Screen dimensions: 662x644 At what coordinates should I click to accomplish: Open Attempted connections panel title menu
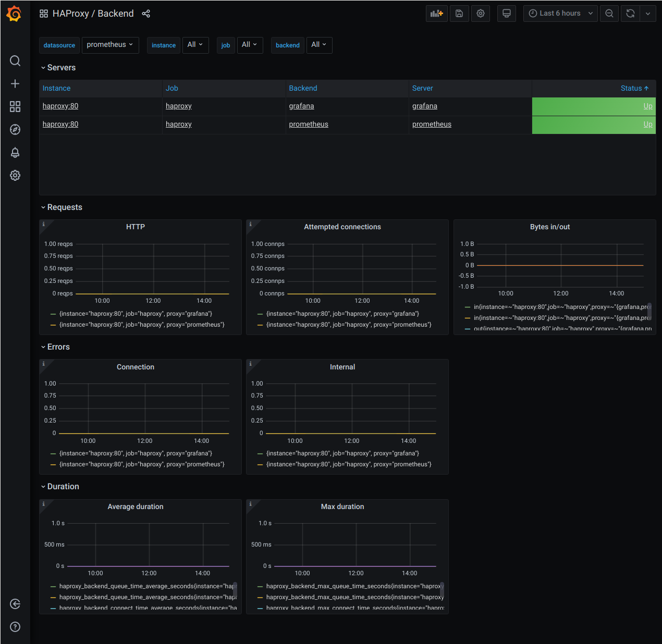[342, 227]
